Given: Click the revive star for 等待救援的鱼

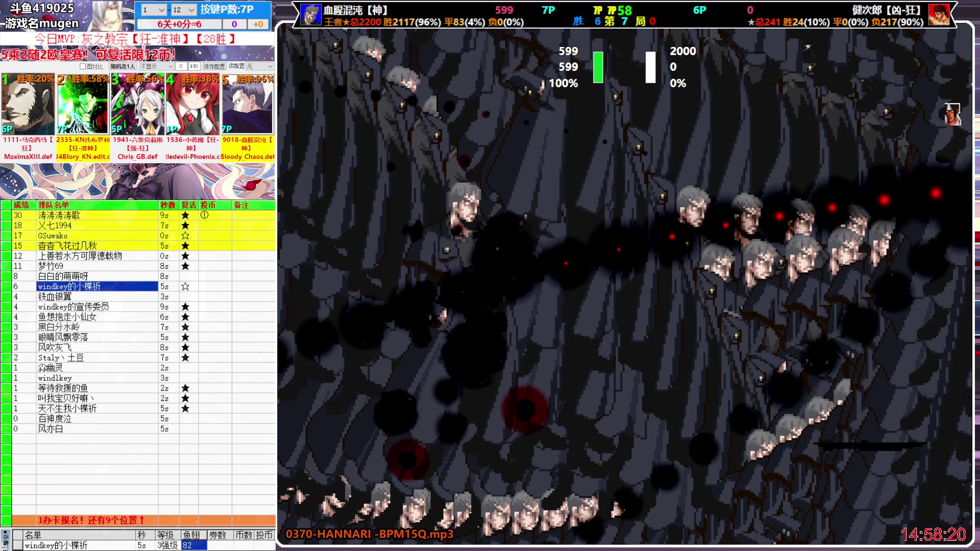Looking at the screenshot, I should click(185, 388).
